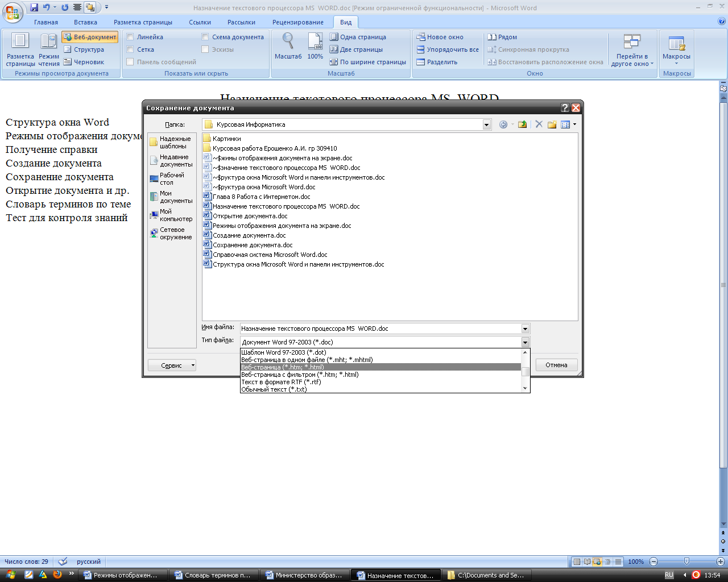Viewport: 728px width, 582px height.
Task: Toggle the Схема документа checkbox
Action: click(205, 37)
